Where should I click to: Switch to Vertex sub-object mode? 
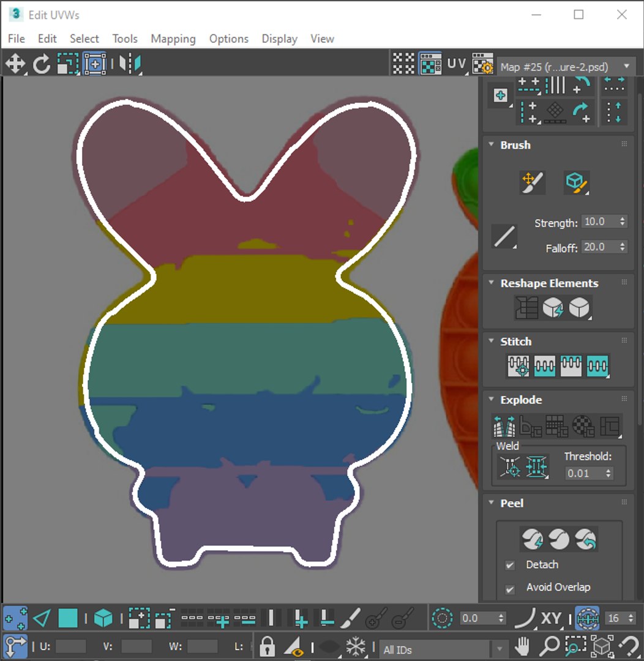15,618
